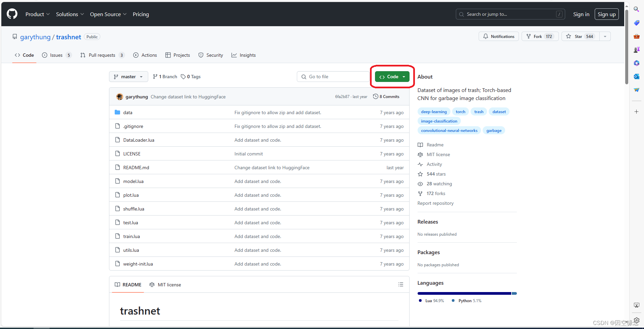
Task: Open the green Code dropdown button
Action: click(x=392, y=77)
